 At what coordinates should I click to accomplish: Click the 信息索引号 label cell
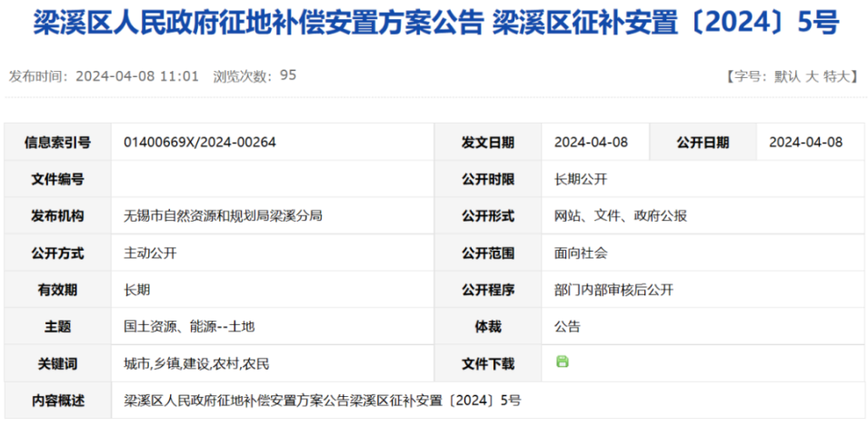[x=57, y=143]
